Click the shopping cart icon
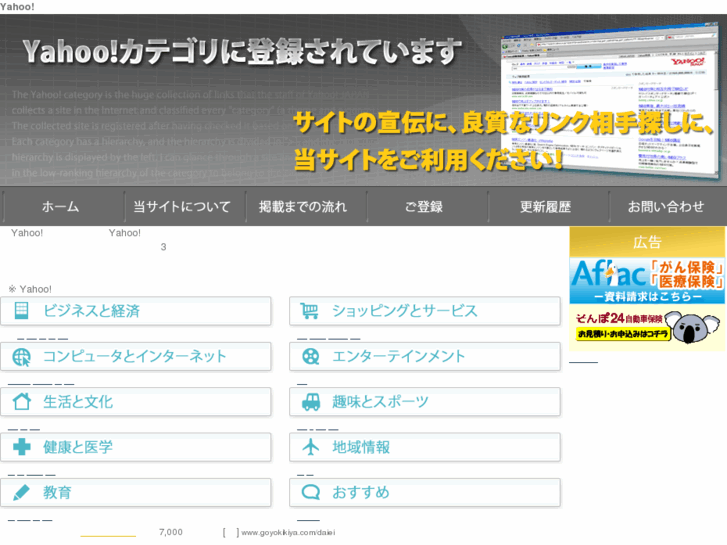The height and width of the screenshot is (545, 727). pyautogui.click(x=309, y=310)
